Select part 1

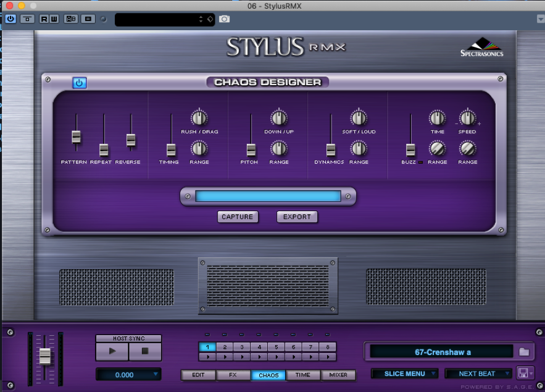(x=207, y=347)
